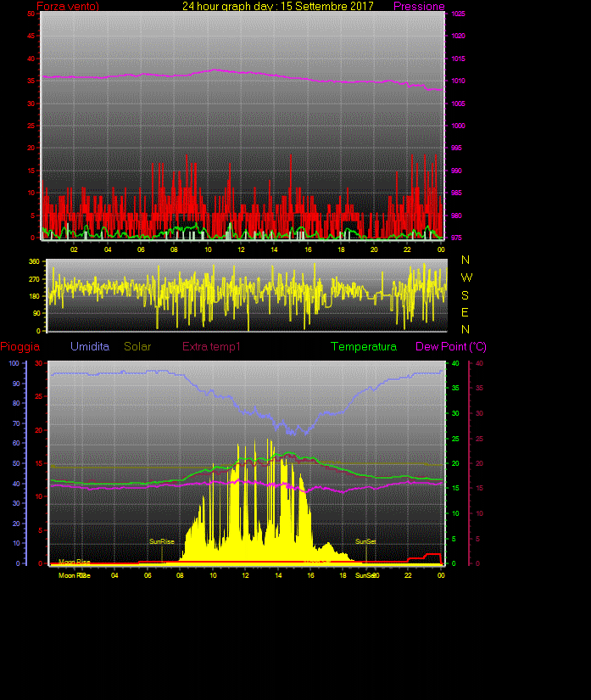Click the 360 wind direction axis value
The image size is (591, 700).
(35, 261)
